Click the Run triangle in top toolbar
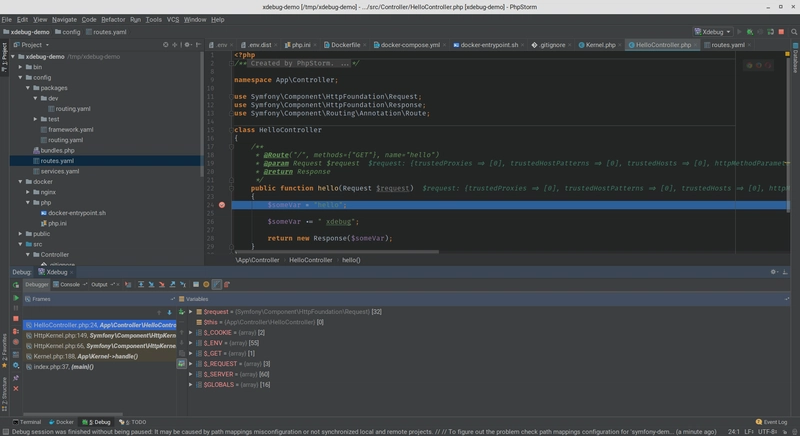The image size is (800, 436). click(x=739, y=32)
